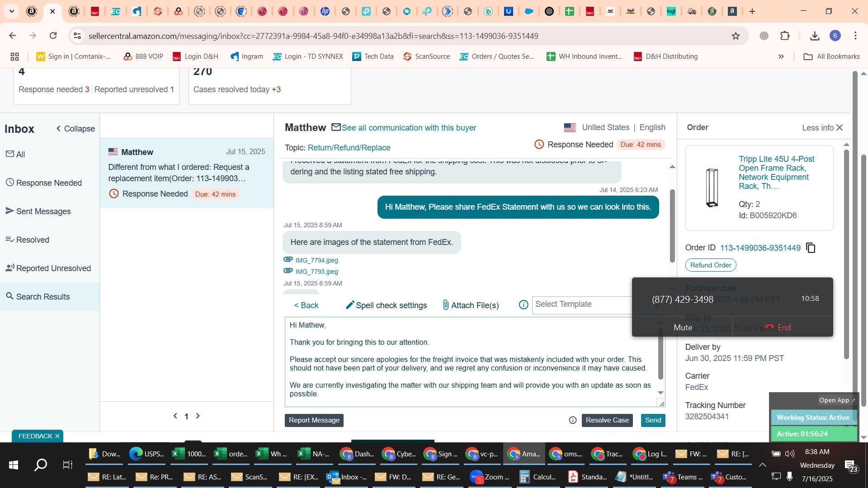
Task: Open Task View on taskbar
Action: tap(68, 465)
